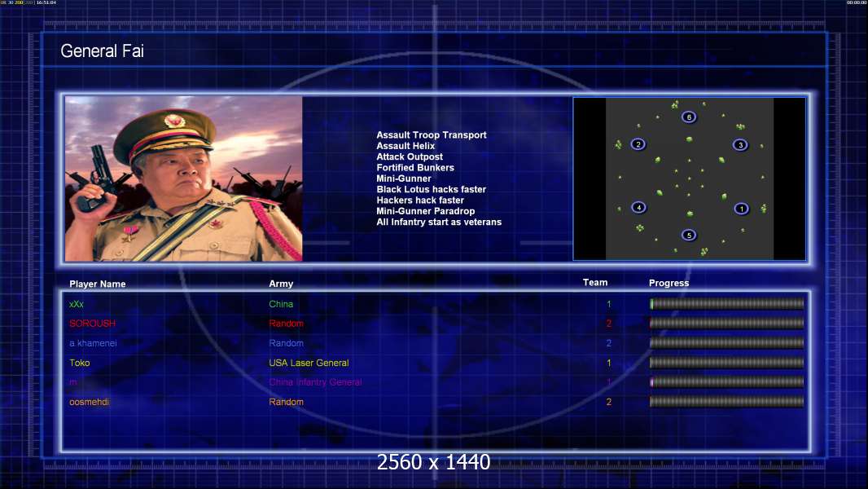Click Toko's USA Laser General army

[x=309, y=363]
